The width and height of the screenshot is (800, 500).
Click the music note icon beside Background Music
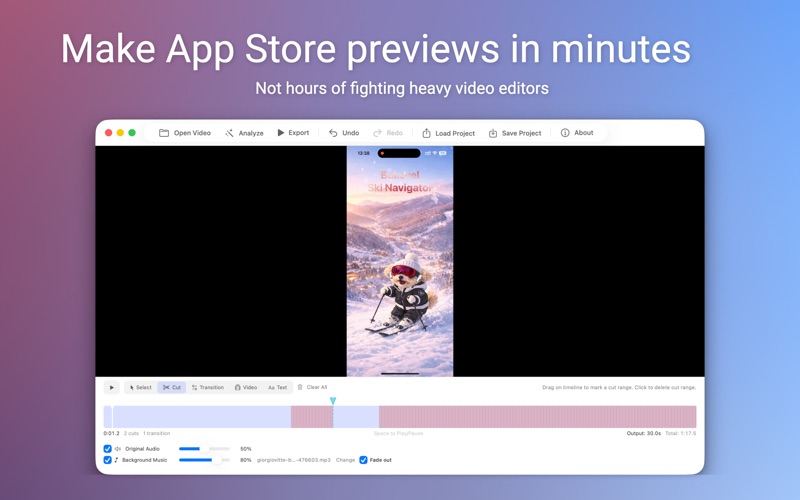[116, 460]
